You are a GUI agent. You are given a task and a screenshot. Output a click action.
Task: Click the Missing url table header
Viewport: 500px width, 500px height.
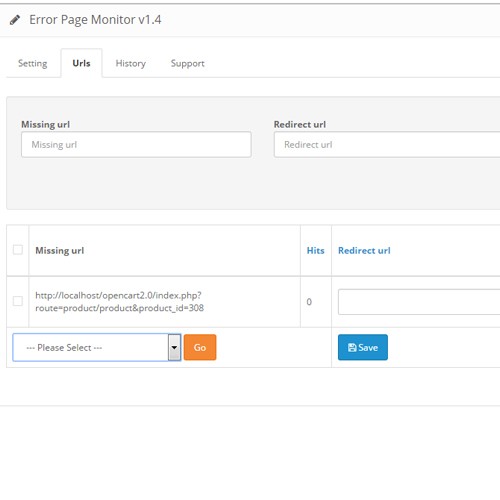(x=60, y=251)
